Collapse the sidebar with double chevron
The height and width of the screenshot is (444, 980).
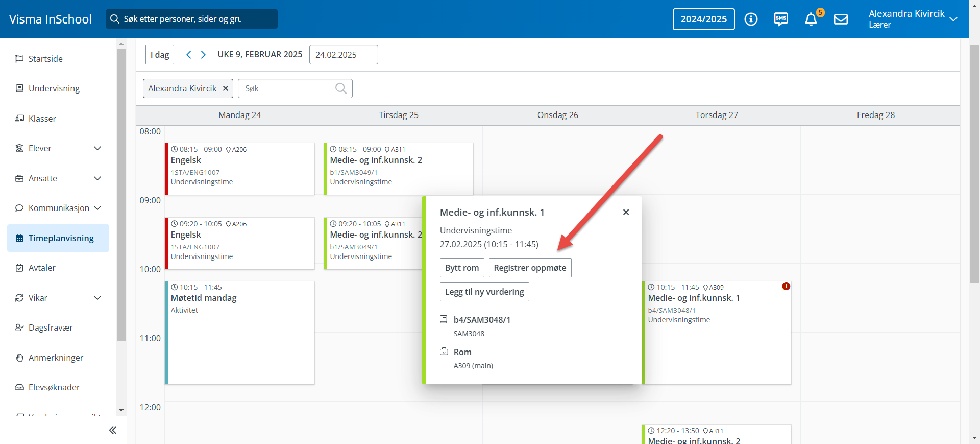113,430
